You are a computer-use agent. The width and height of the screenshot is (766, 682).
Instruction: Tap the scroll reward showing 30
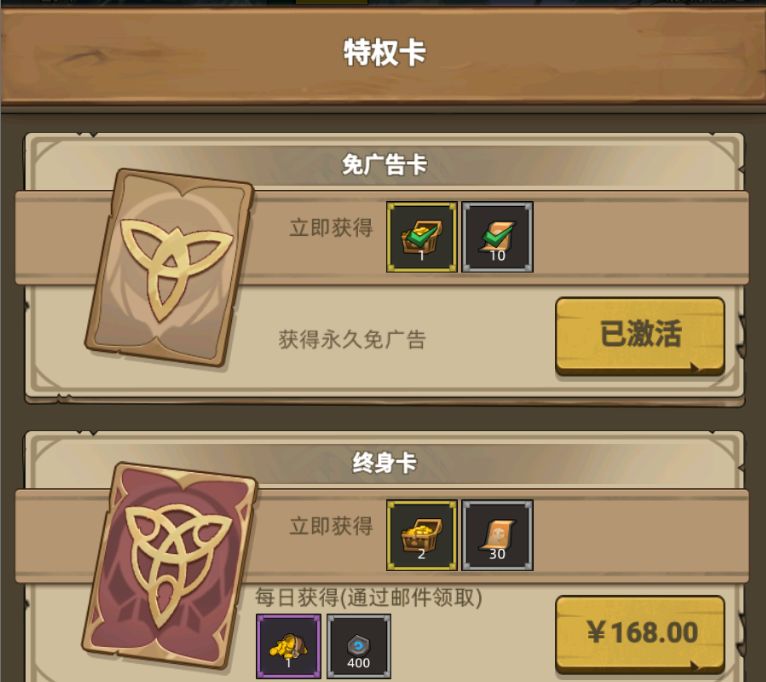(x=497, y=535)
